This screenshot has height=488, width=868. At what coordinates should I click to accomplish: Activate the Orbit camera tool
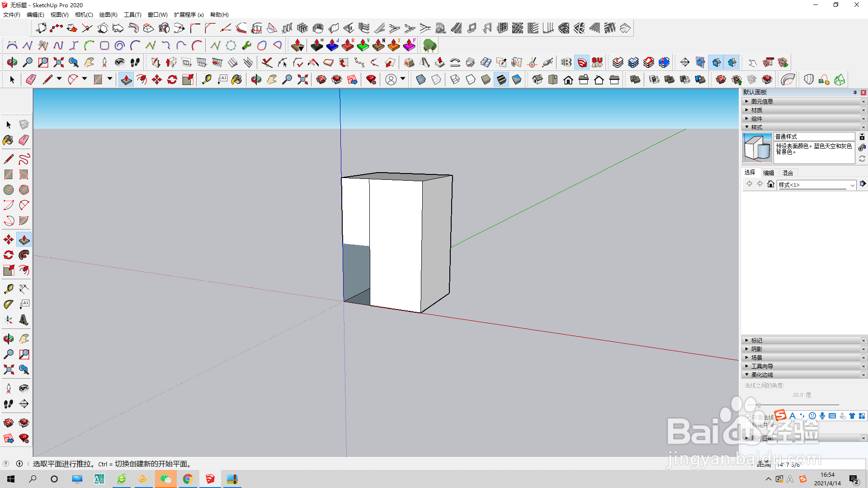click(8, 339)
